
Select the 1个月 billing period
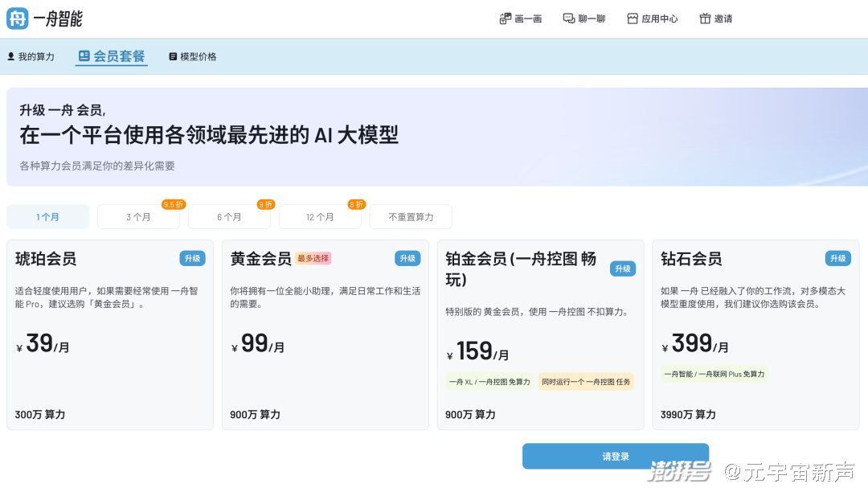pyautogui.click(x=47, y=216)
